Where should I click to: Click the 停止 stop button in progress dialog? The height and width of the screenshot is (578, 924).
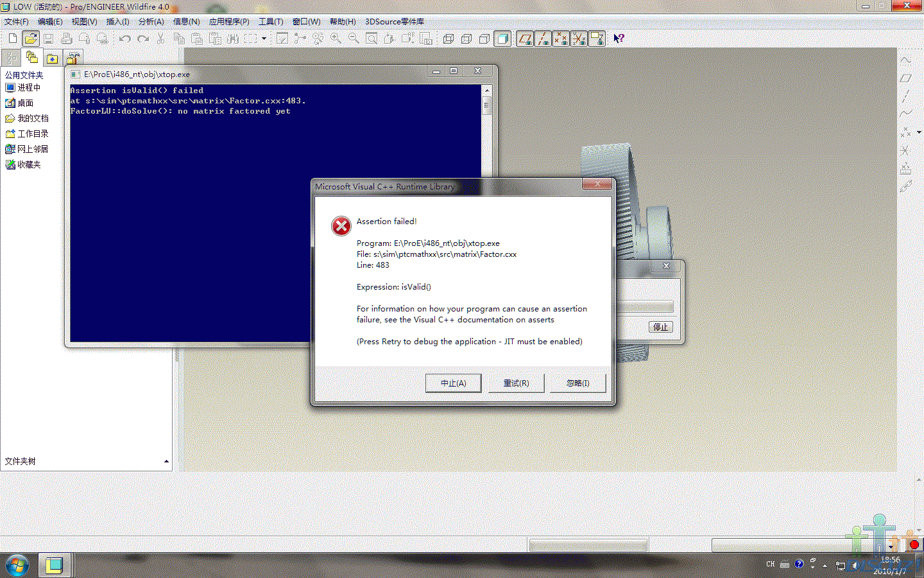(660, 327)
